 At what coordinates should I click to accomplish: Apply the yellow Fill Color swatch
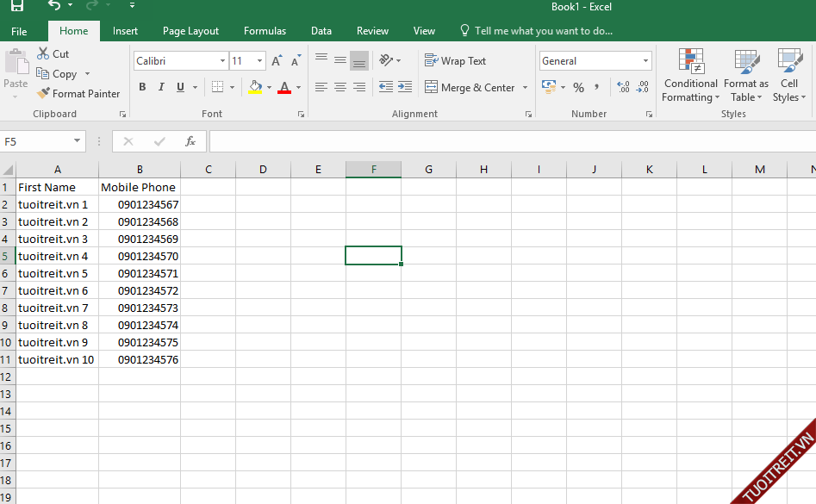click(254, 87)
